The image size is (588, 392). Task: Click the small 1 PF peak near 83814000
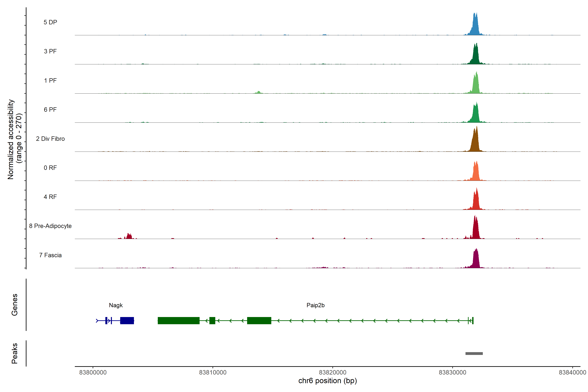[x=259, y=92]
